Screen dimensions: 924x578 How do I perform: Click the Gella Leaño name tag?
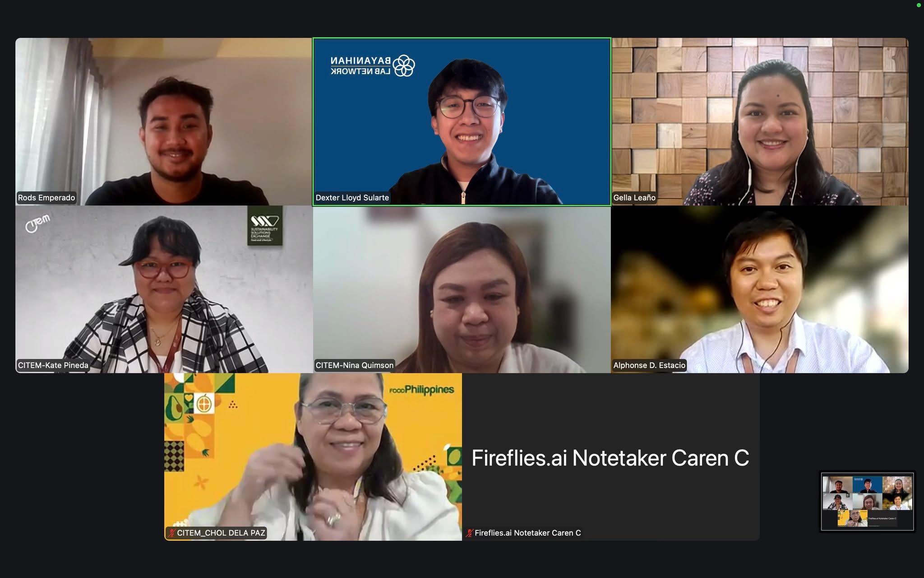634,198
